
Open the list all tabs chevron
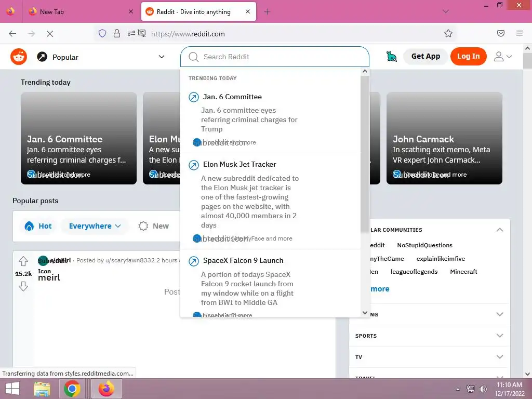point(446,11)
